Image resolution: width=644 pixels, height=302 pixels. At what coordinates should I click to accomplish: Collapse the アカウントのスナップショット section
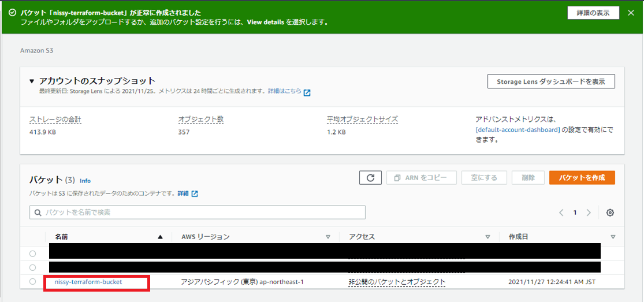coord(32,81)
